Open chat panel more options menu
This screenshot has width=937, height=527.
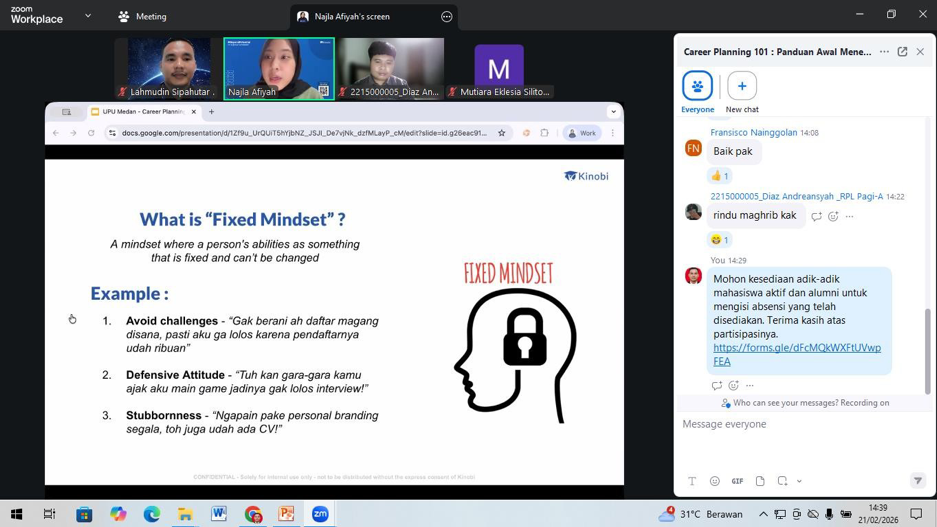coord(884,52)
